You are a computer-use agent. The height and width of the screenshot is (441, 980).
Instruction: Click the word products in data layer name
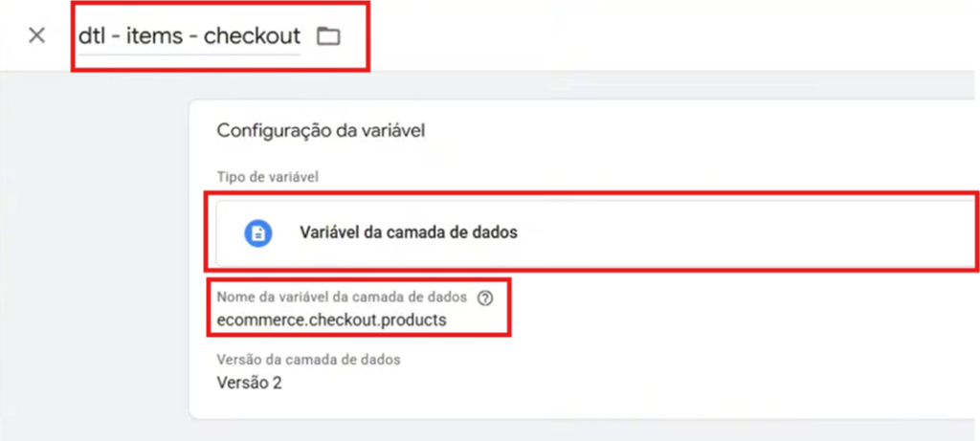(417, 320)
